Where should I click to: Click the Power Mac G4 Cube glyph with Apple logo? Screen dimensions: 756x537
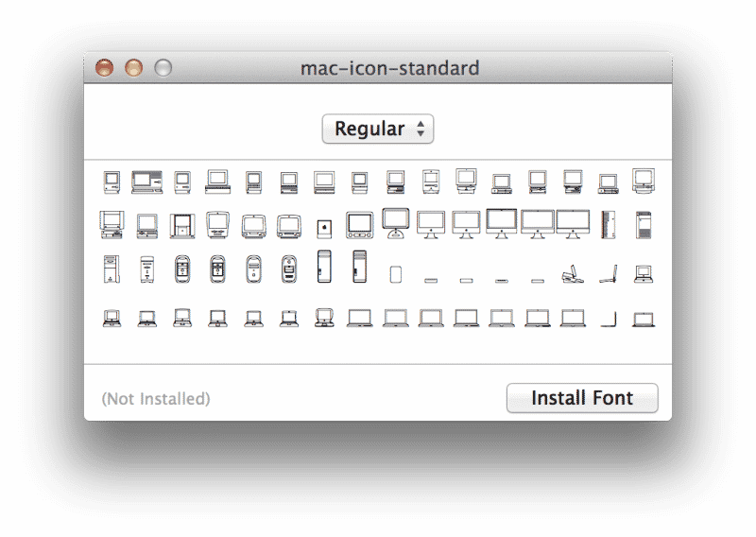tap(324, 226)
